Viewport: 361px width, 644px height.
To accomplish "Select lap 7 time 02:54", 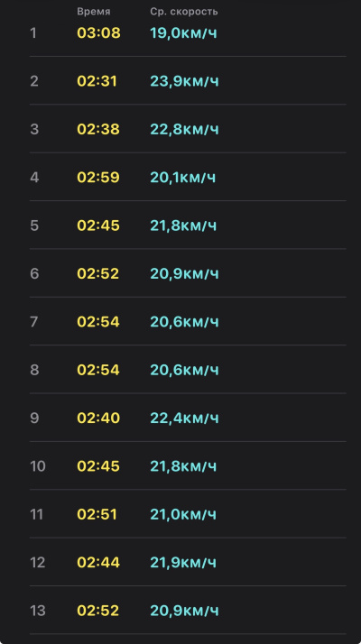I will click(98, 321).
